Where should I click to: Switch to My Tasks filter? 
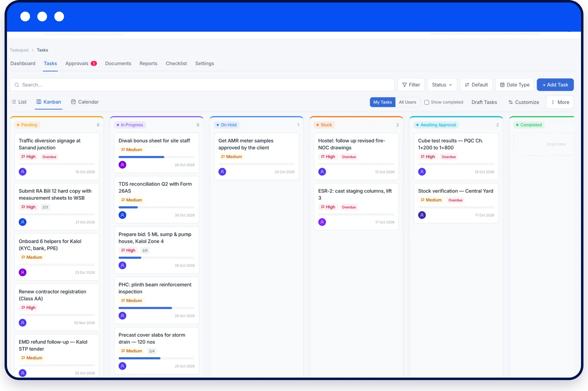(x=383, y=102)
